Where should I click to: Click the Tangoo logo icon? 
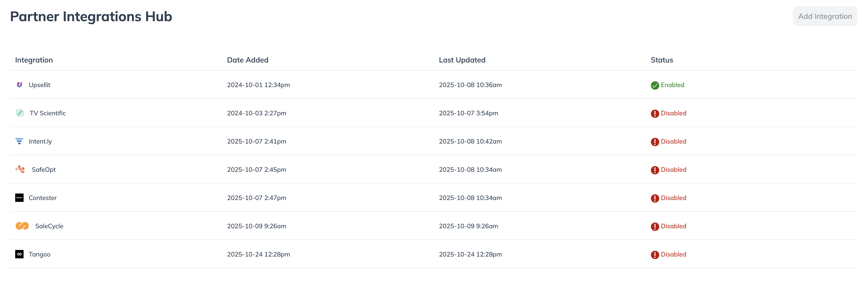(19, 254)
